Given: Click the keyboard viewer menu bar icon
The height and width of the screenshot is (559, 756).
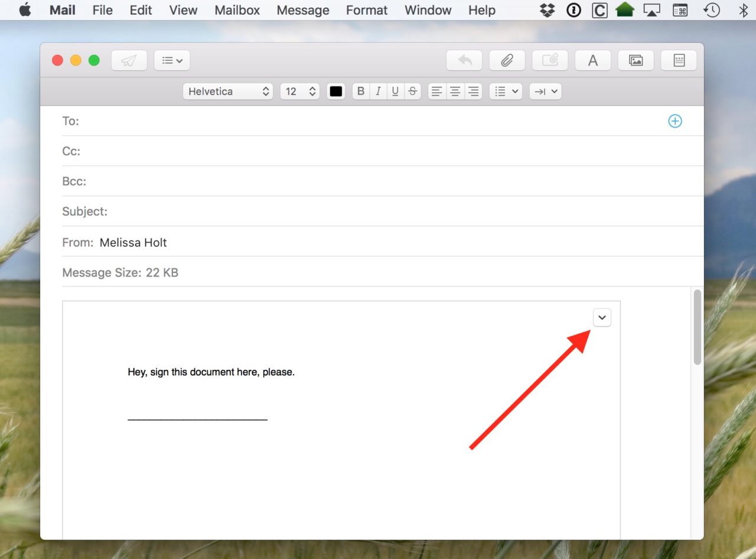Looking at the screenshot, I should click(x=680, y=10).
